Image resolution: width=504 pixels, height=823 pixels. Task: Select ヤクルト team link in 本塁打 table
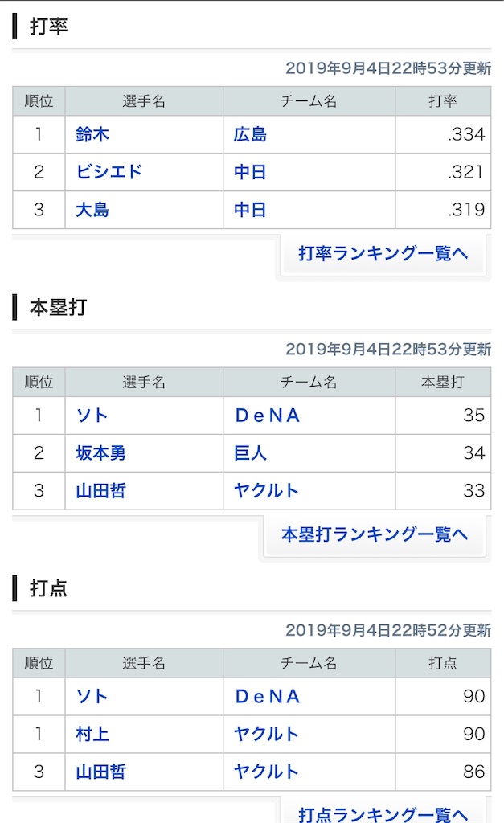click(266, 490)
